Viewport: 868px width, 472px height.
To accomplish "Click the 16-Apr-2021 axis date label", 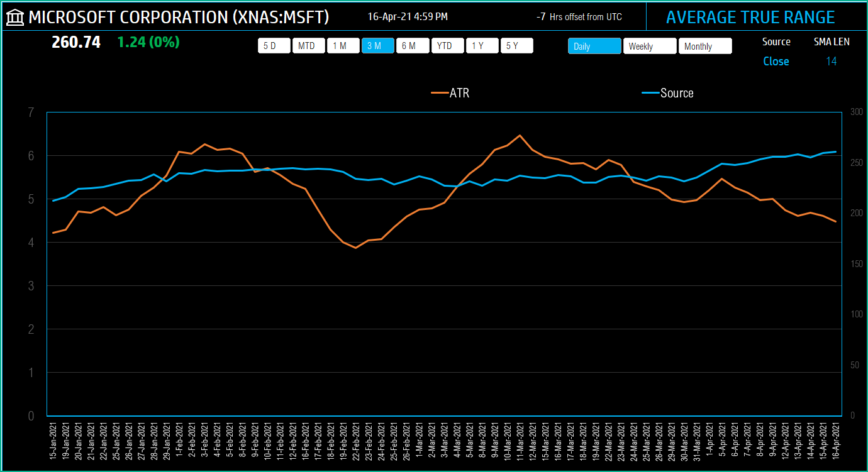I will tap(836, 442).
